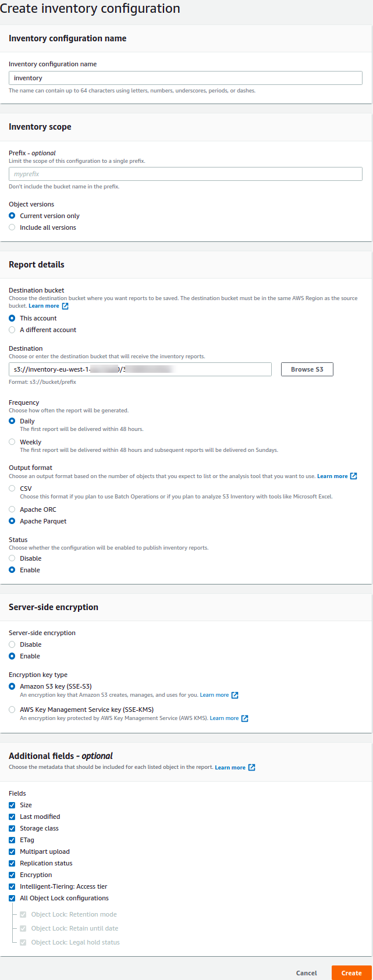The width and height of the screenshot is (373, 980).
Task: Disable server-side encryption
Action: pyautogui.click(x=12, y=644)
